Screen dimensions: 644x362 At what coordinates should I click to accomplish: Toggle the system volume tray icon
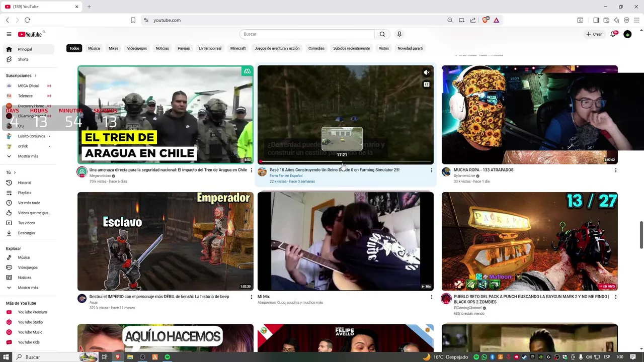(589, 357)
